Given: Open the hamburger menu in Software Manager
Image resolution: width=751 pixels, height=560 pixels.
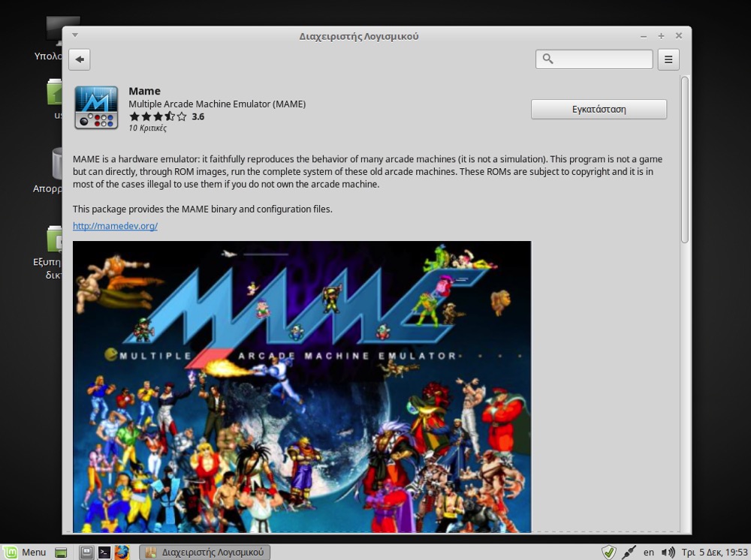Looking at the screenshot, I should point(668,59).
